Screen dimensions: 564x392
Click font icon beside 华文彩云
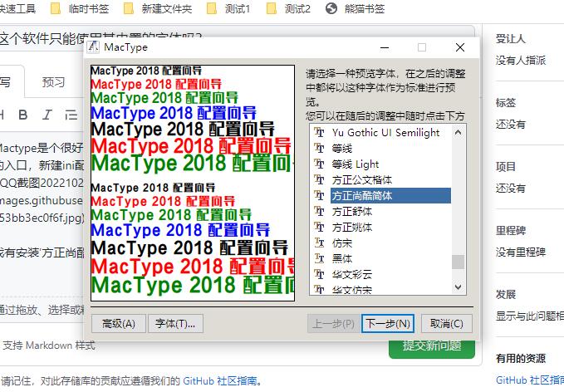tap(319, 274)
